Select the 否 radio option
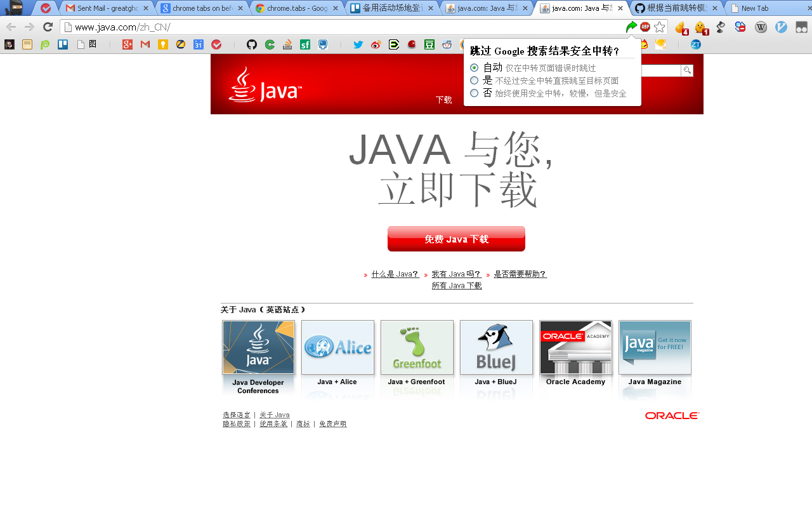812x508 pixels. tap(474, 93)
